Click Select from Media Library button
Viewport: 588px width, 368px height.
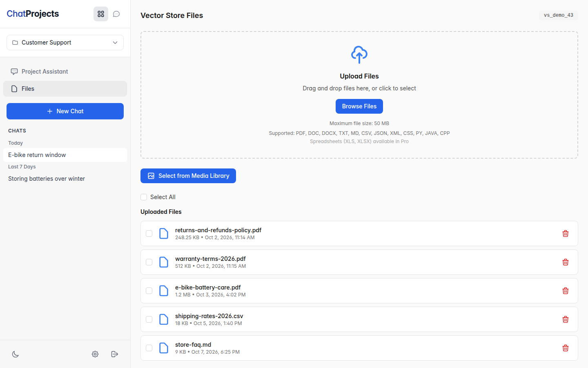188,176
